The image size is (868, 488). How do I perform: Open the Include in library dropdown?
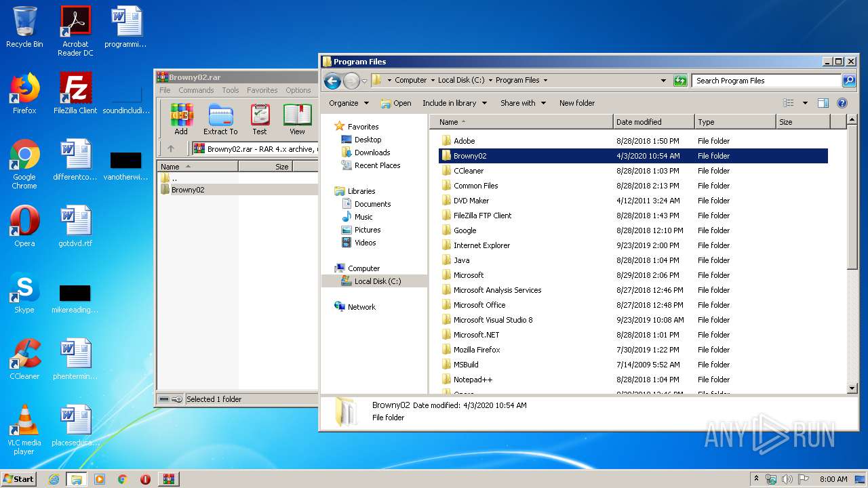pos(454,103)
